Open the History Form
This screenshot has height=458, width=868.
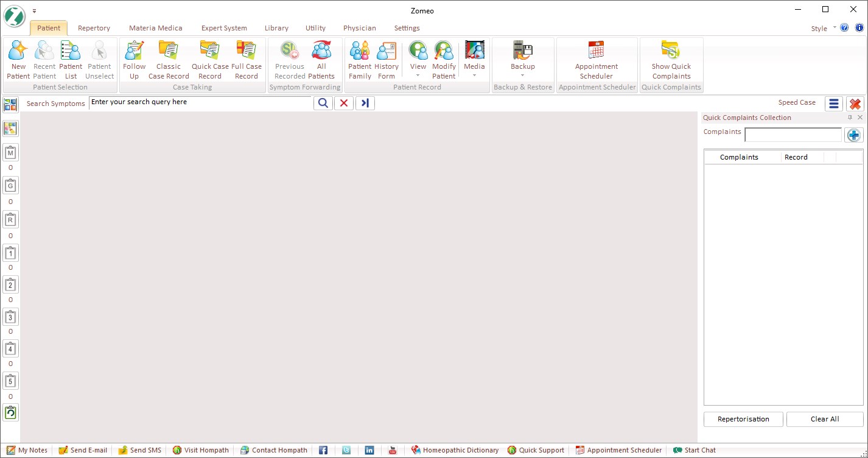click(x=387, y=60)
